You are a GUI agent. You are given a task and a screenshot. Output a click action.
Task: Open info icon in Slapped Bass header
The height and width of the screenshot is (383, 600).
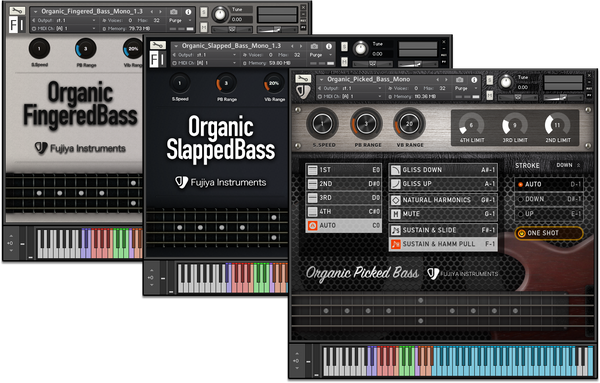pos(329,46)
